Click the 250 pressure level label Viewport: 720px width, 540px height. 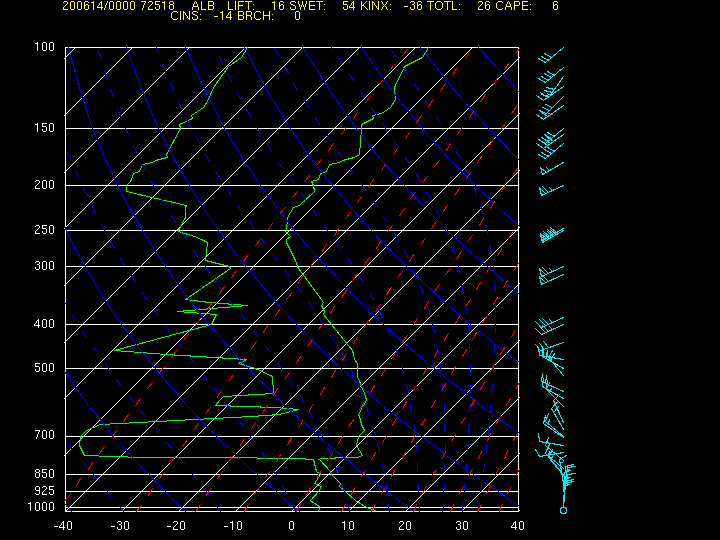(45, 230)
